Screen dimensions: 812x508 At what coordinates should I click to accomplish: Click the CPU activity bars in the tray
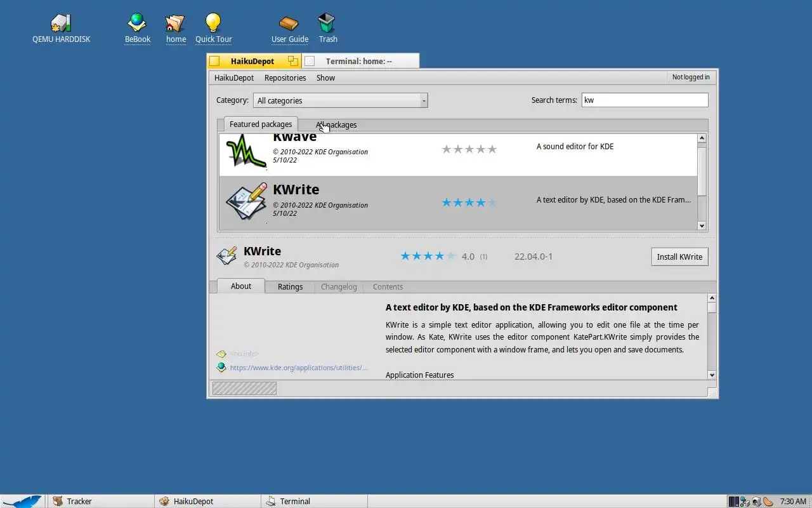pyautogui.click(x=734, y=501)
